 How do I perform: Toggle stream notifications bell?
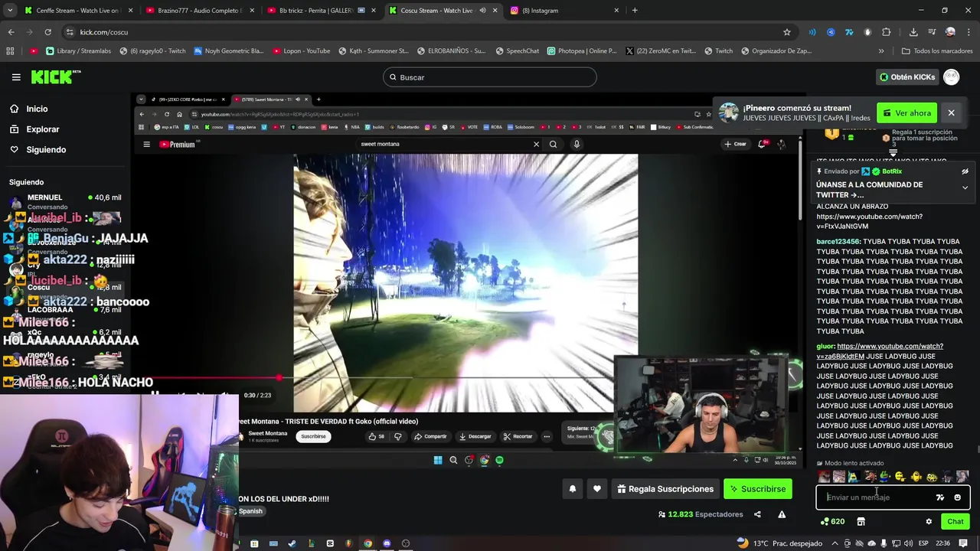click(x=572, y=489)
